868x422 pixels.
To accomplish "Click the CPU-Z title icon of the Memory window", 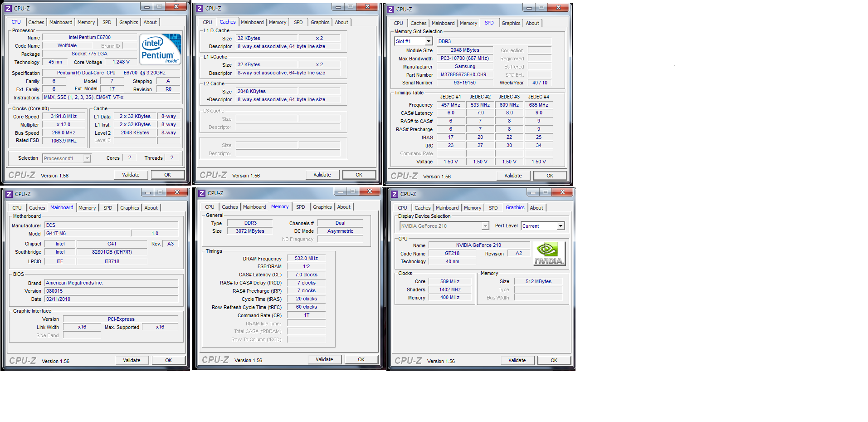I will pos(202,193).
